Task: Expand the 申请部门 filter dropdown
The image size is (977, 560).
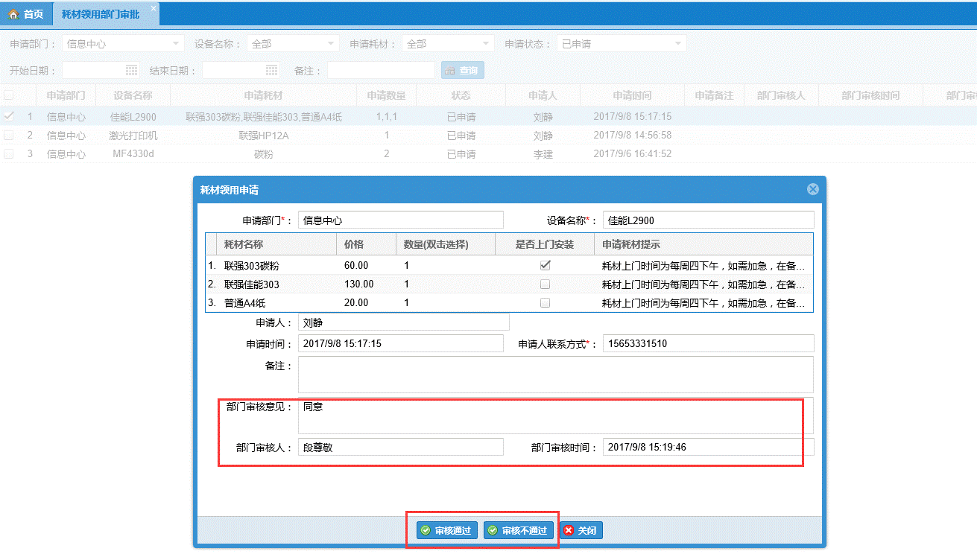Action: click(x=177, y=44)
